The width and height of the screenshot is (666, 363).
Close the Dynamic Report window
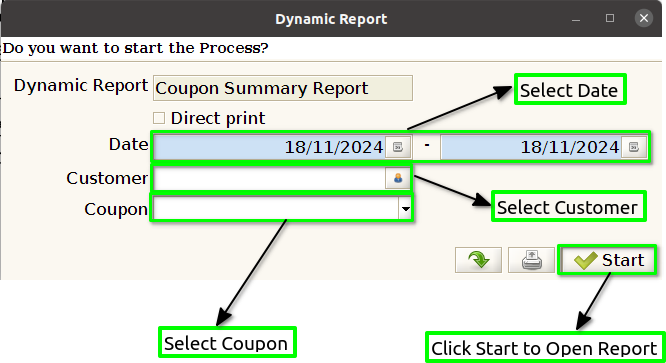point(644,18)
